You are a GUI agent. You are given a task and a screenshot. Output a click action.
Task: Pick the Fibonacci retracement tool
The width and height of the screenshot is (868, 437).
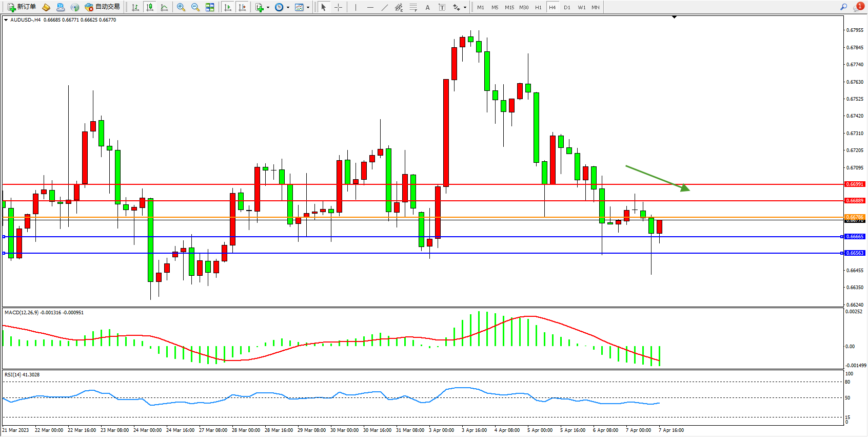click(x=413, y=7)
